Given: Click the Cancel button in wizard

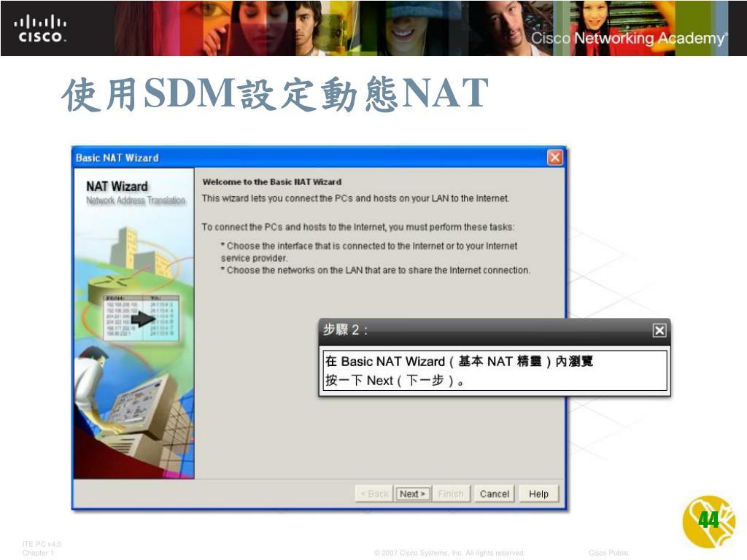Looking at the screenshot, I should pyautogui.click(x=495, y=494).
